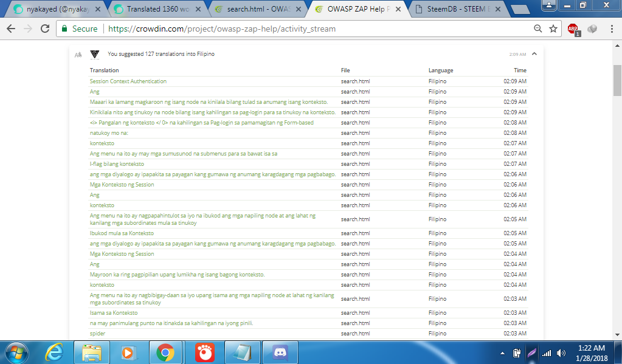Open the Adblock Plus extension
The width and height of the screenshot is (622, 364).
[573, 29]
